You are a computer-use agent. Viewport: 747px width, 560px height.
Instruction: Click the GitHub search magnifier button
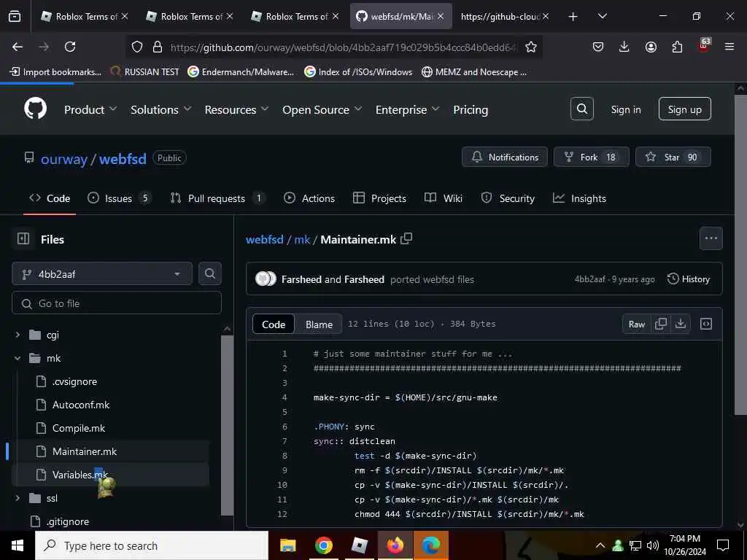click(x=581, y=109)
